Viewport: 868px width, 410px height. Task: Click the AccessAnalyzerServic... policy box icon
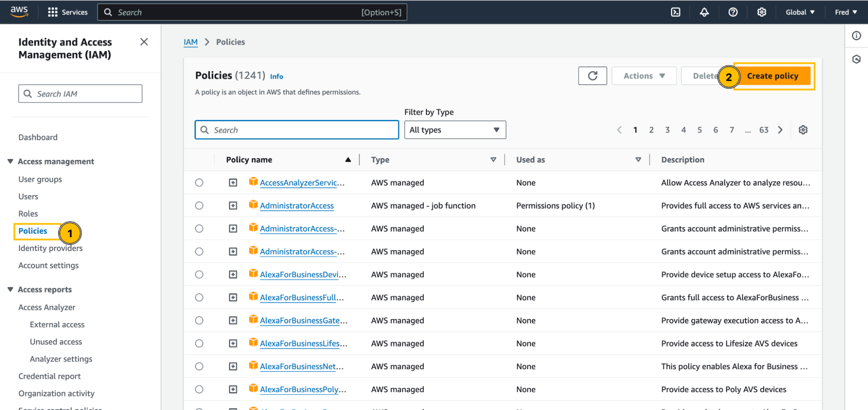point(253,182)
